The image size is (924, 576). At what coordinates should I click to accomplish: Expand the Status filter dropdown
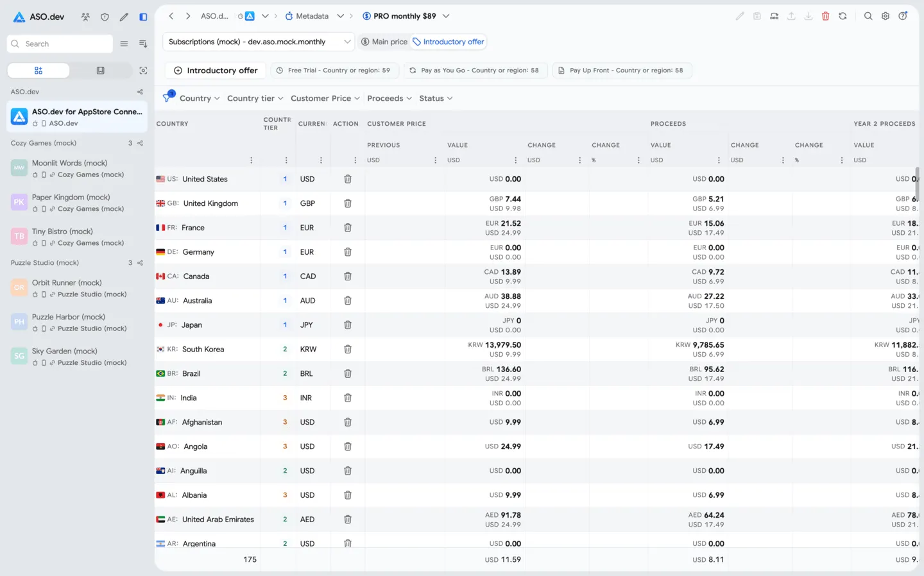click(436, 98)
